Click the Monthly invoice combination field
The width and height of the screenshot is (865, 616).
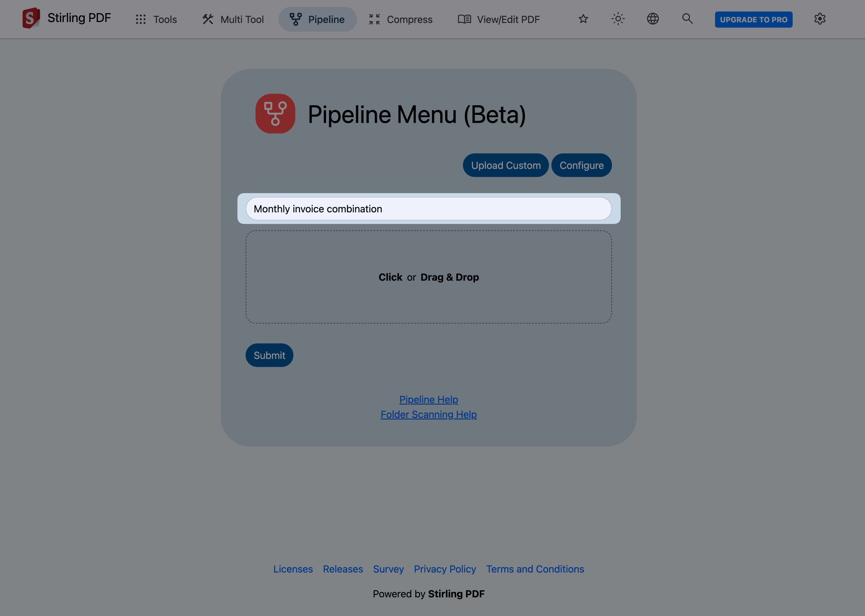coord(428,209)
